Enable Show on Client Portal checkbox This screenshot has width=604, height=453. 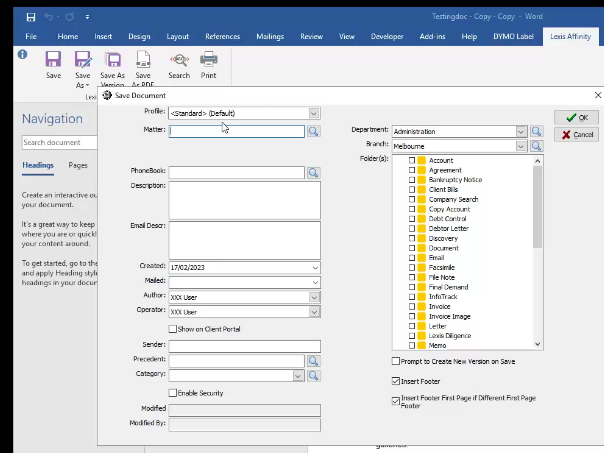coord(173,328)
